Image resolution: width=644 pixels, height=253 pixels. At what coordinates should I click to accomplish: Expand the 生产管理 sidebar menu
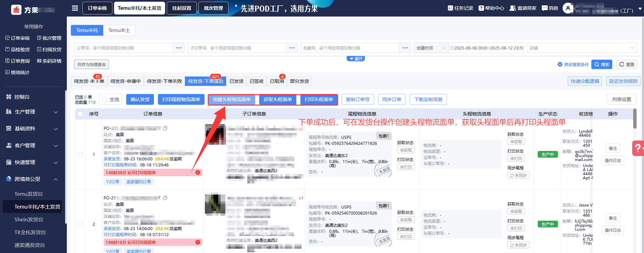(32, 112)
